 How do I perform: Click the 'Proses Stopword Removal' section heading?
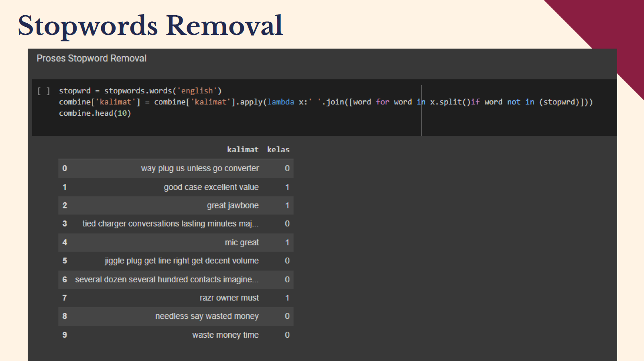[91, 59]
